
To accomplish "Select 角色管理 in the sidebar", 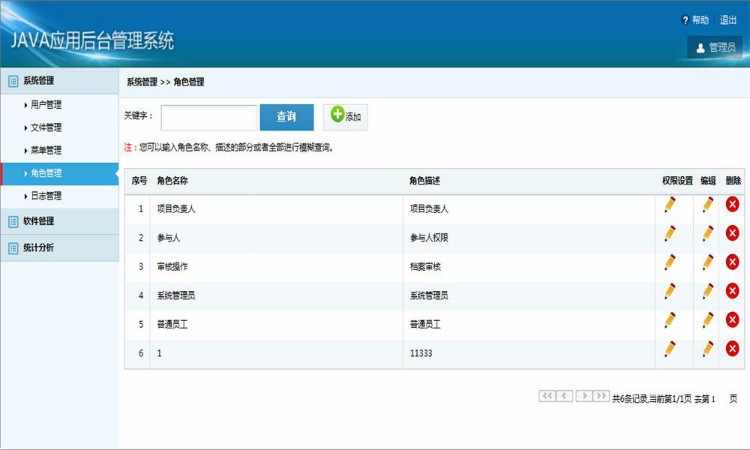I will [x=59, y=173].
